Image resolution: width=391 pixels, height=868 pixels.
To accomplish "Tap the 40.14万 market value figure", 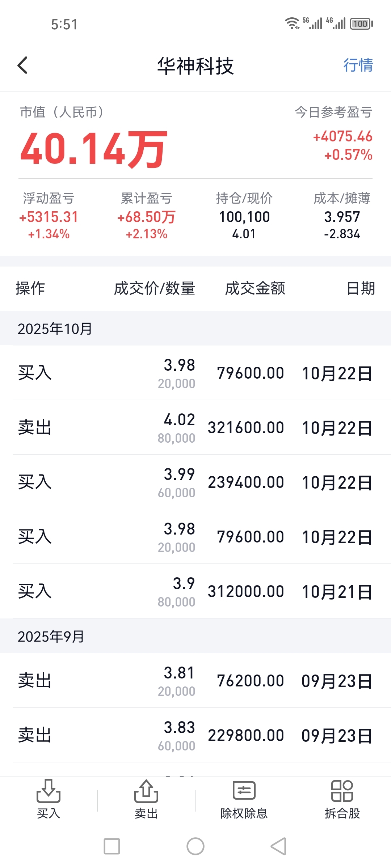I will click(x=94, y=149).
